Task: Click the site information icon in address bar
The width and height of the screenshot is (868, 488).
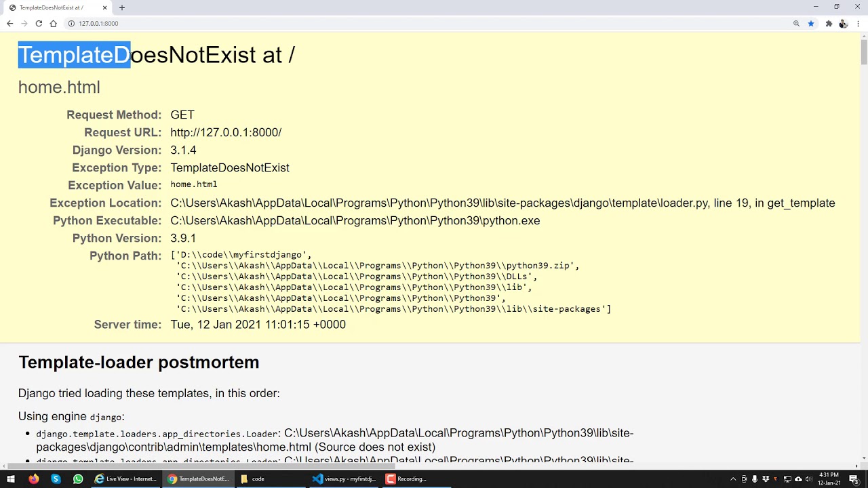Action: (71, 24)
